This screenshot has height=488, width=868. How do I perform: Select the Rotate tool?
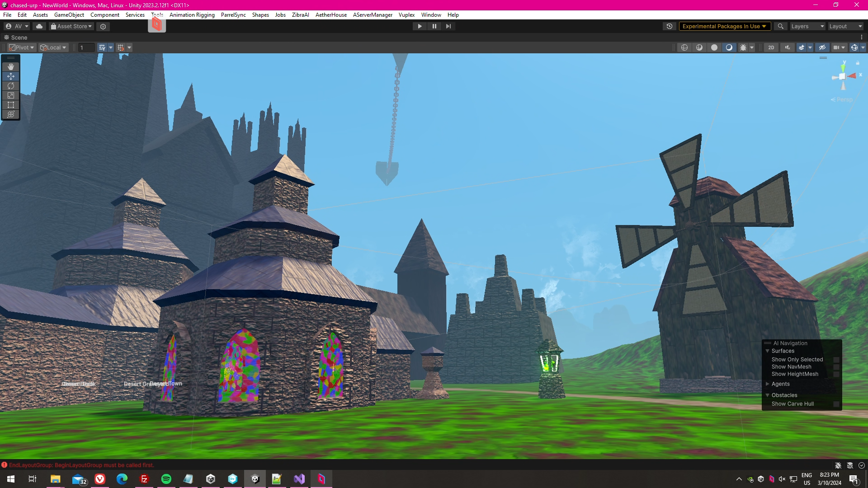click(11, 86)
